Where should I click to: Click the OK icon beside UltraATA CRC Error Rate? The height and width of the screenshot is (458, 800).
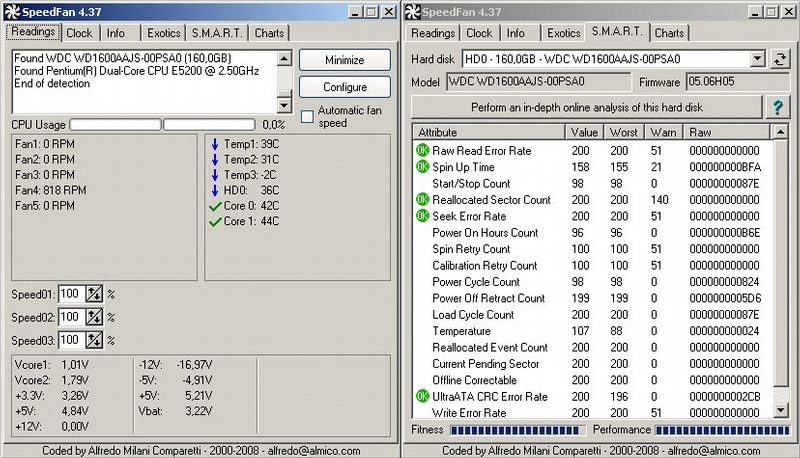[422, 396]
